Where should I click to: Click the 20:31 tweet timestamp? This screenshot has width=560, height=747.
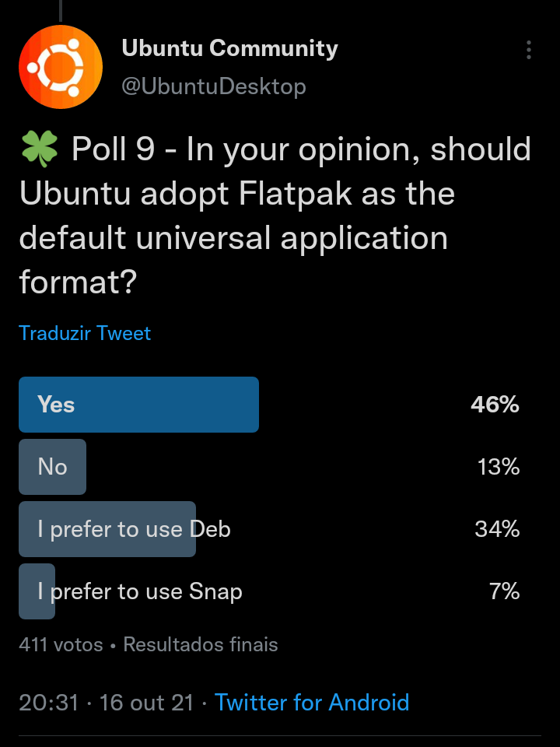point(49,703)
